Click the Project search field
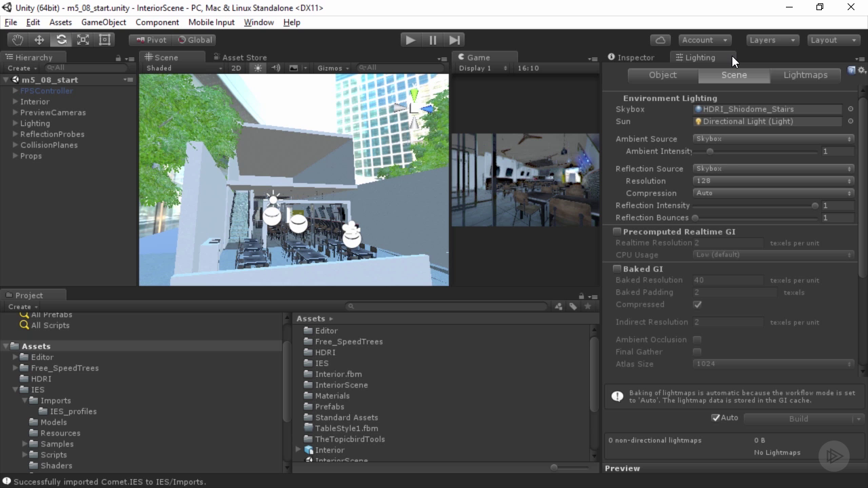 tap(446, 306)
